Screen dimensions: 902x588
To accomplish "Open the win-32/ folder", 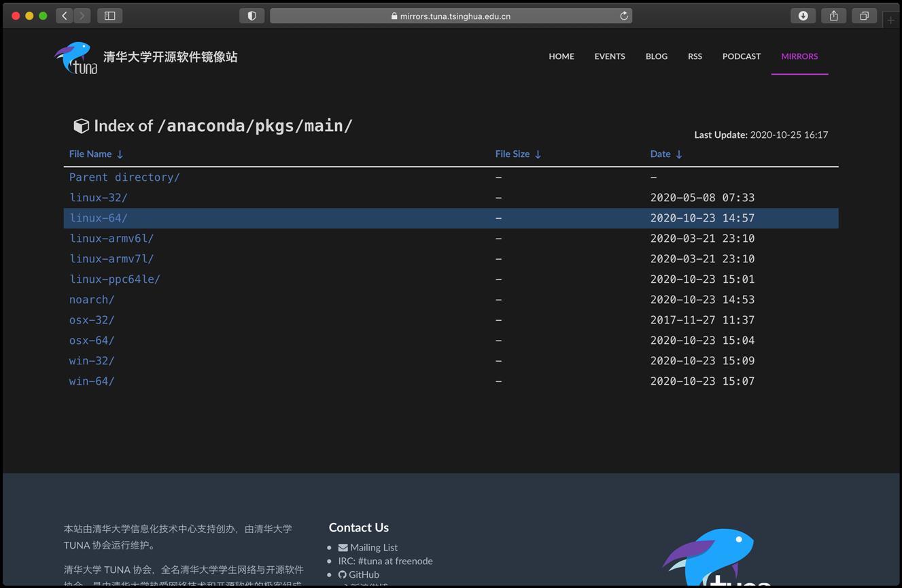I will [x=92, y=361].
